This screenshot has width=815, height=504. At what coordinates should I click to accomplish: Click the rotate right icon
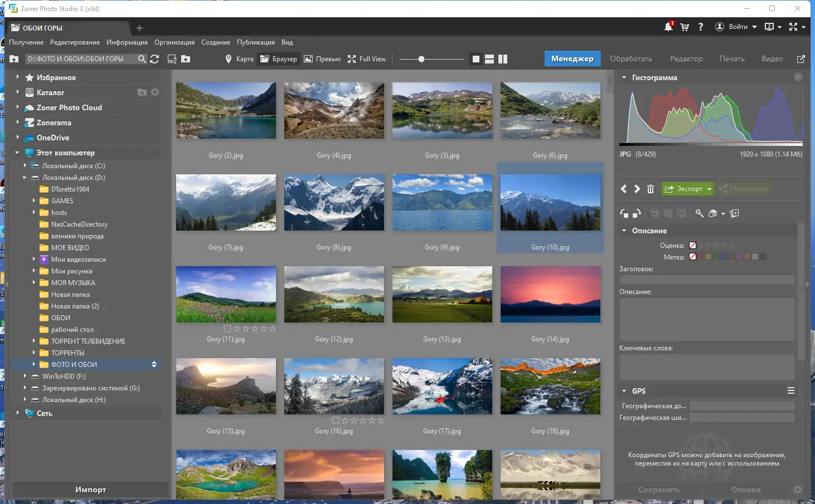636,213
